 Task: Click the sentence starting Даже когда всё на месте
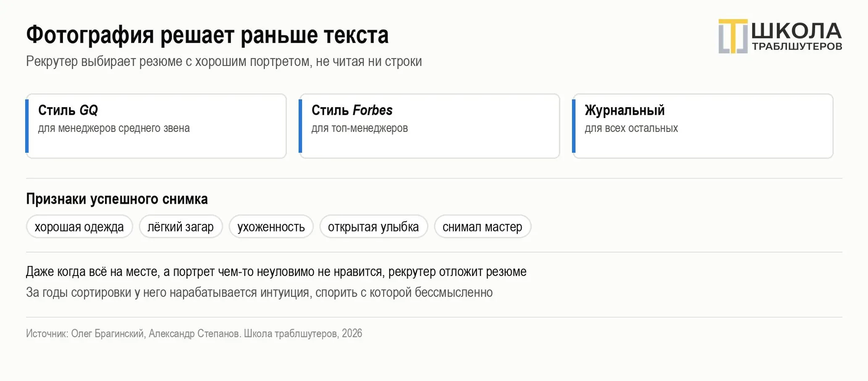(x=276, y=272)
